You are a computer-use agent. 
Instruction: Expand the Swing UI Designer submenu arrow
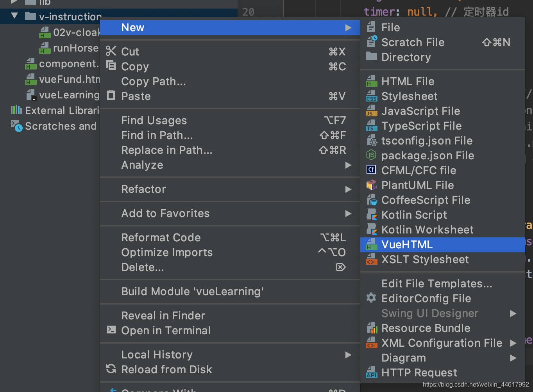coord(513,314)
